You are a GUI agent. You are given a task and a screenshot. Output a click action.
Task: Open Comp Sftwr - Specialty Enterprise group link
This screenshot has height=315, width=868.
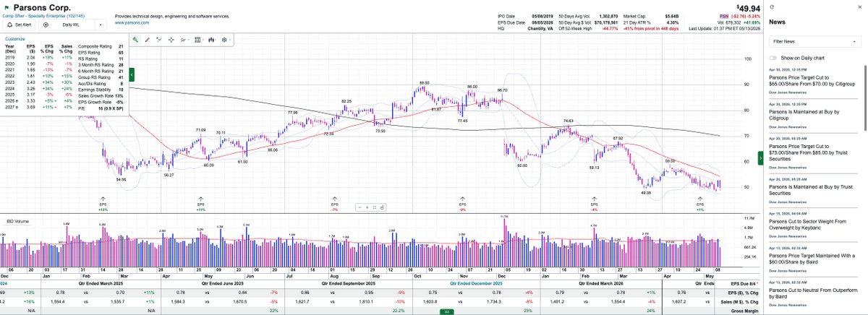45,15
